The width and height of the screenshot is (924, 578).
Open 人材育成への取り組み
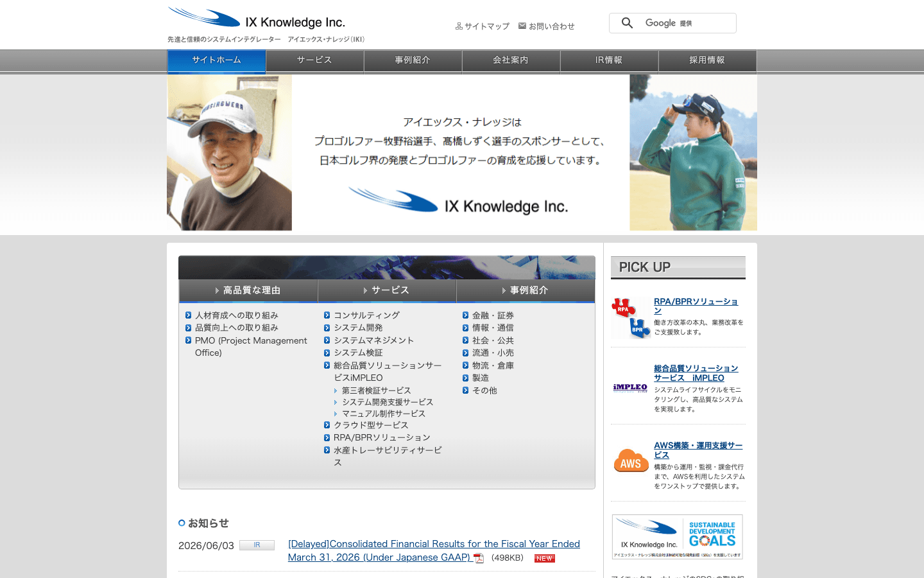(x=236, y=315)
